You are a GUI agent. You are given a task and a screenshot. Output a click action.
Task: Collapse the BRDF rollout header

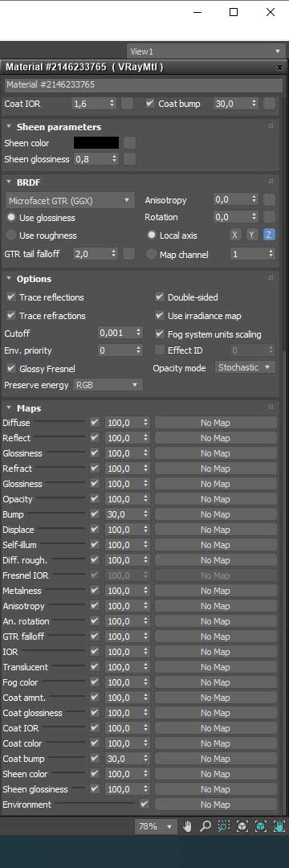pyautogui.click(x=9, y=182)
